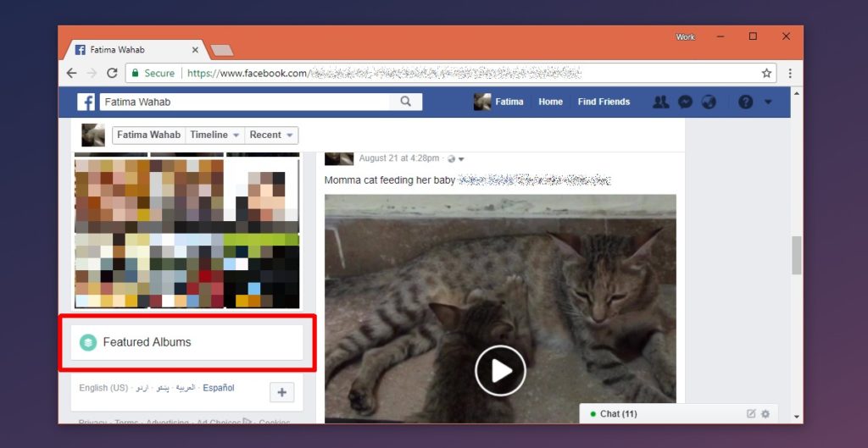Play the cat video

[x=500, y=371]
